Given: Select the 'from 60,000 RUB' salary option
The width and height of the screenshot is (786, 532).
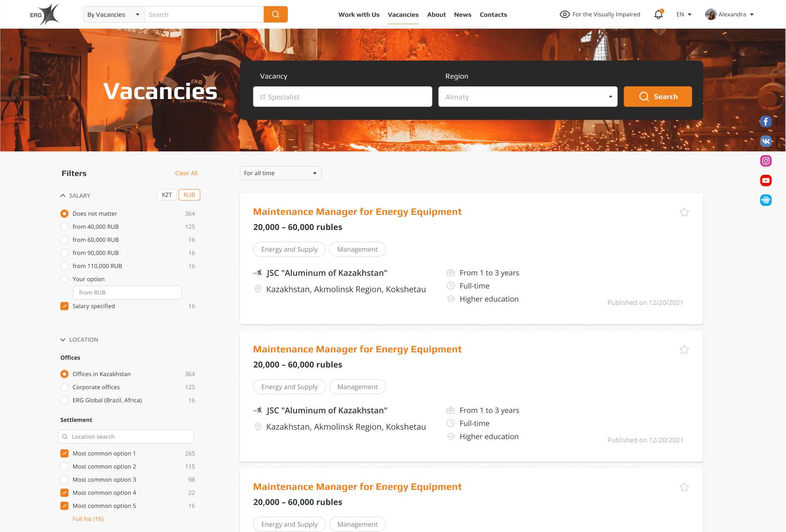Looking at the screenshot, I should pyautogui.click(x=65, y=240).
